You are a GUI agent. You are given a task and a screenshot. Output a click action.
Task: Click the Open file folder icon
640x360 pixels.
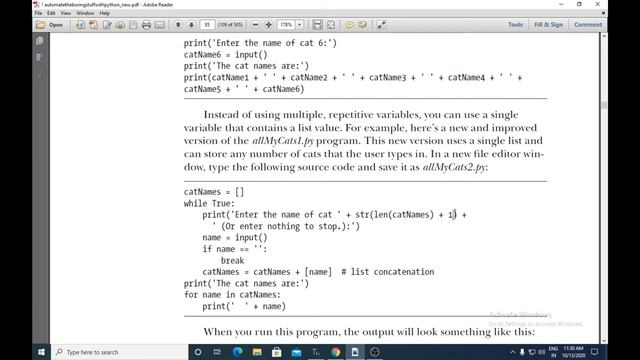pos(41,25)
